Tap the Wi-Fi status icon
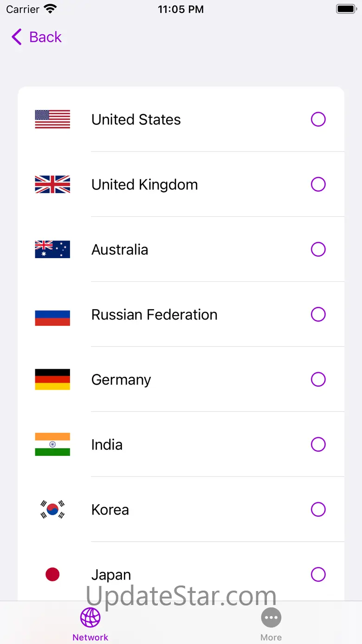 point(50,9)
